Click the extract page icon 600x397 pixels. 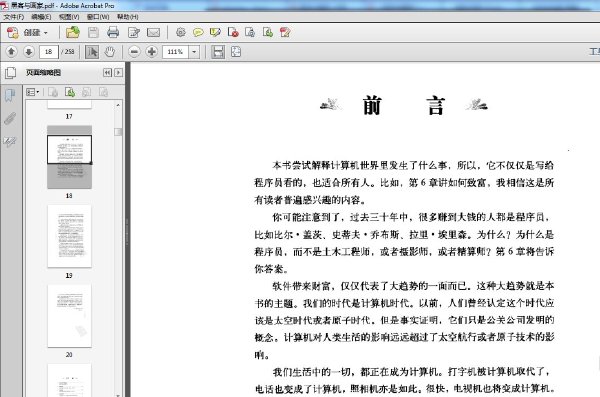coord(250,33)
